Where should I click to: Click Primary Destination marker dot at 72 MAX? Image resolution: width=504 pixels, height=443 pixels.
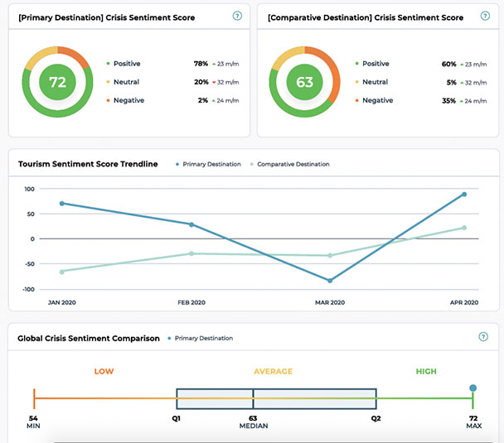[x=472, y=388]
